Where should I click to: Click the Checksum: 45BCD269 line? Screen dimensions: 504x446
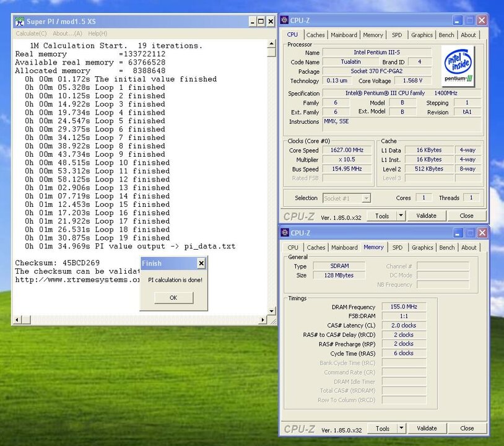coord(57,263)
